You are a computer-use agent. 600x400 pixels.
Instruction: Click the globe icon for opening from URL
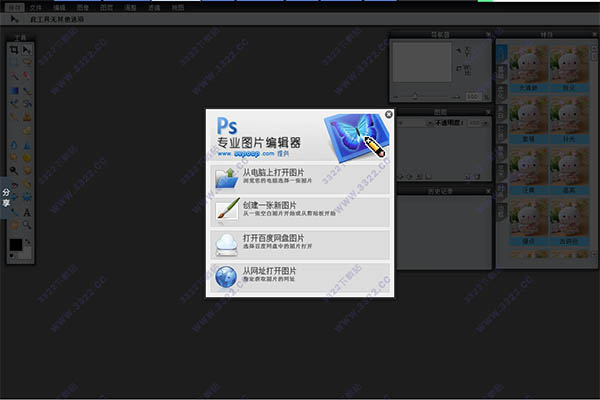[226, 277]
